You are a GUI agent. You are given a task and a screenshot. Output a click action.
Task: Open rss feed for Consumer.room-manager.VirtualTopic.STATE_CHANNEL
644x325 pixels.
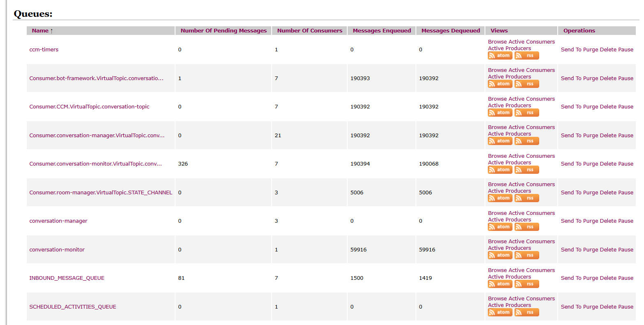(x=526, y=198)
